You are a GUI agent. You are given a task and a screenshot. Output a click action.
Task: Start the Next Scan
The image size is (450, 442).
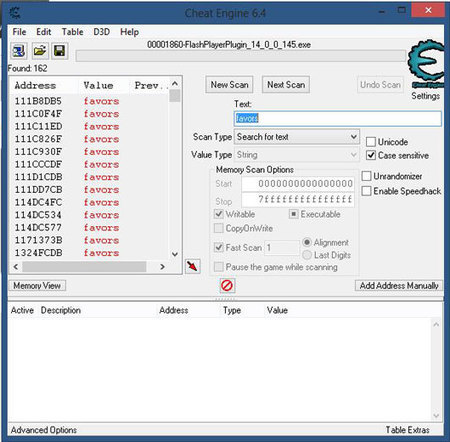click(286, 85)
